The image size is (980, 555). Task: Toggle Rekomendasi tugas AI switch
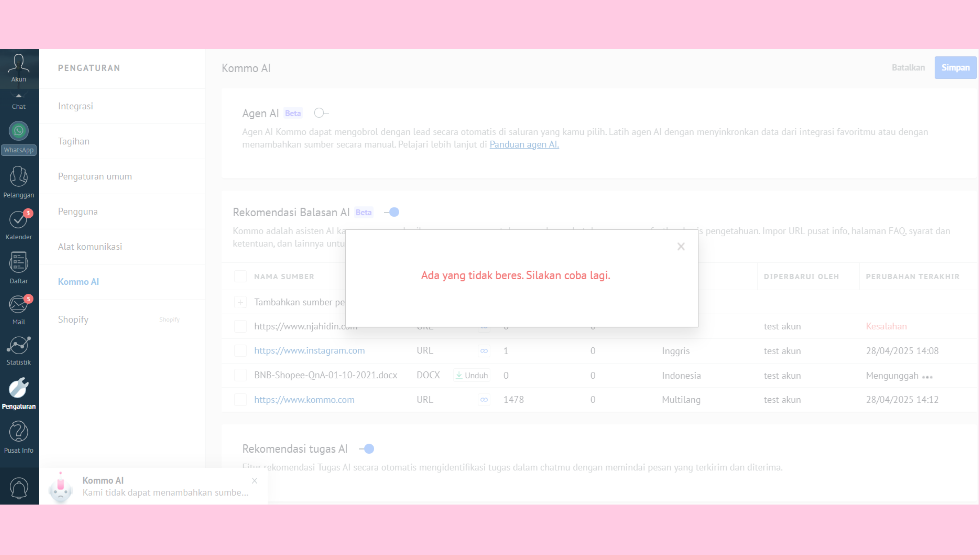point(366,449)
